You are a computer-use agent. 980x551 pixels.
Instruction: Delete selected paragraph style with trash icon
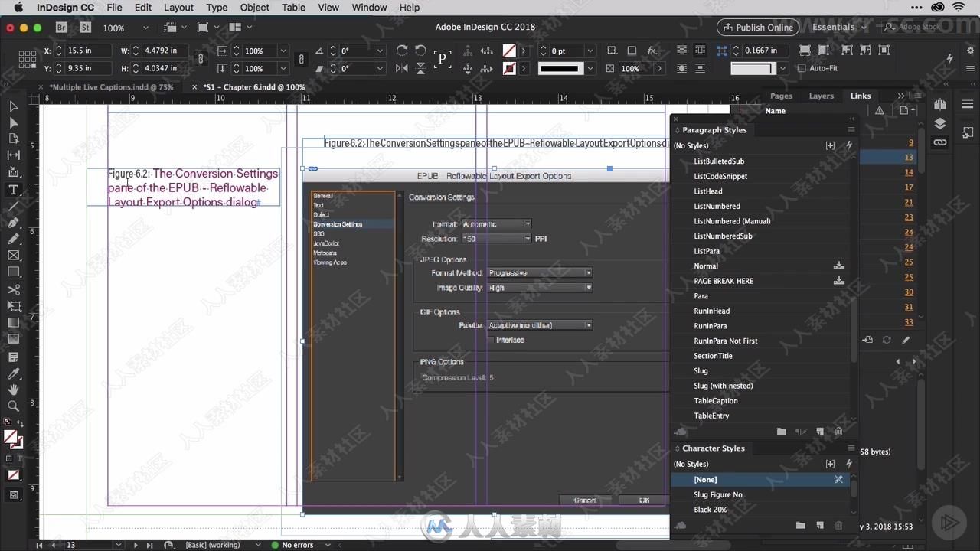pyautogui.click(x=838, y=432)
